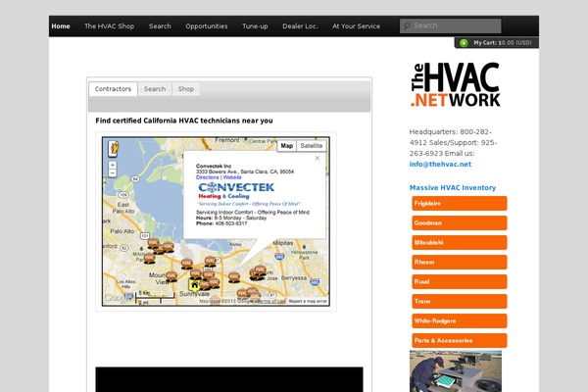
Task: Select the Mitsubishi inventory button
Action: (x=460, y=242)
